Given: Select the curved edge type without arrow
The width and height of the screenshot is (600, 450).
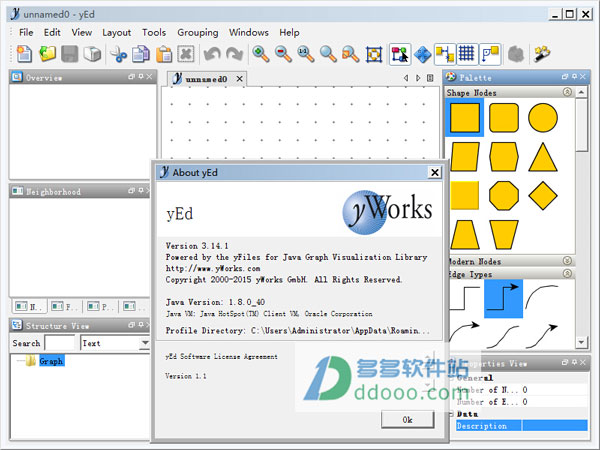Looking at the screenshot, I should 543,297.
